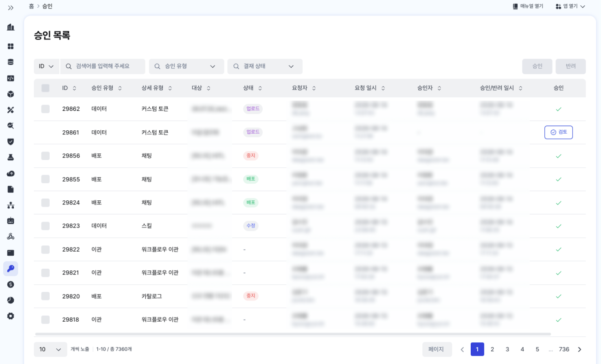Select the highlighted key icon in sidebar
Screen dimensions: 601x364
[11, 269]
